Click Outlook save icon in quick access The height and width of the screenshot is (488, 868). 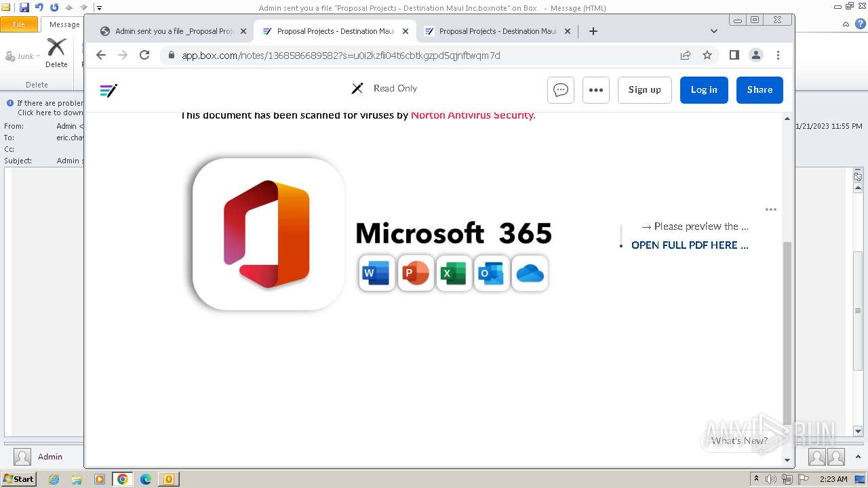coord(24,7)
